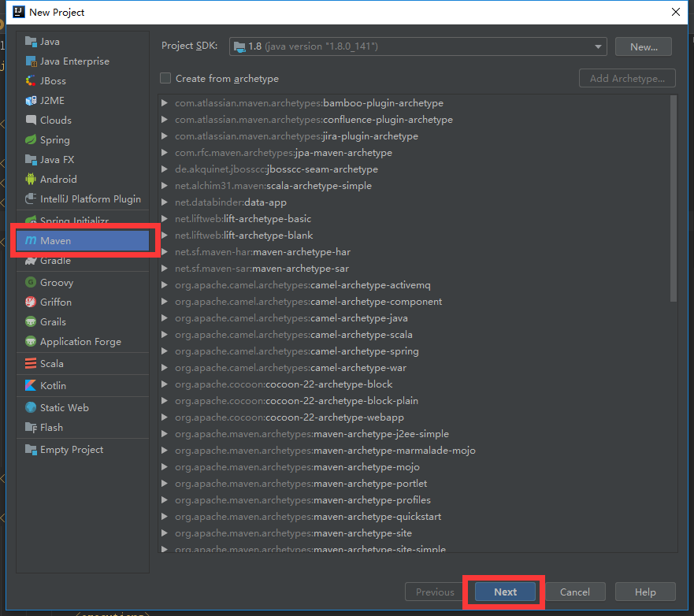694x616 pixels.
Task: Click the SDK folder icon in Project SDK field
Action: pyautogui.click(x=239, y=46)
